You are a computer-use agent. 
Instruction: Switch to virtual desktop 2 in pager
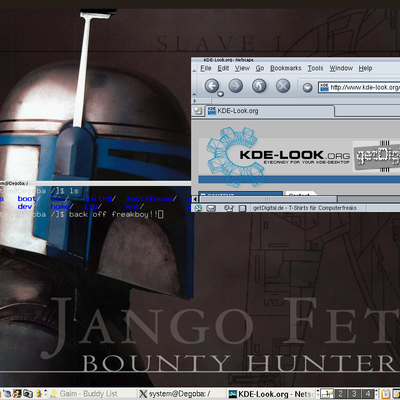340,394
